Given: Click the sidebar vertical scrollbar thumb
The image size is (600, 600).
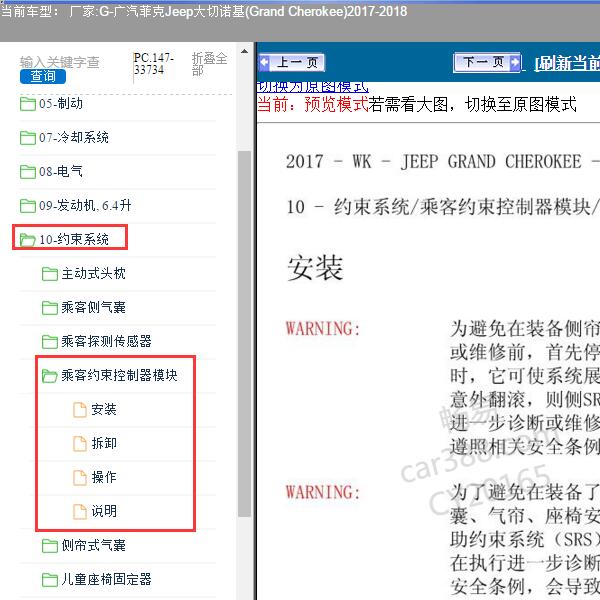Looking at the screenshot, I should (244, 334).
